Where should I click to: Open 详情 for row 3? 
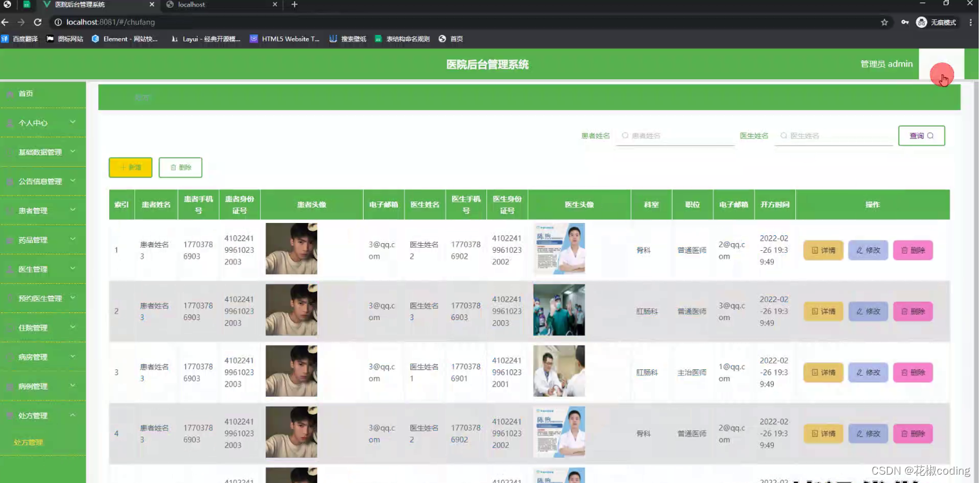[x=823, y=372]
